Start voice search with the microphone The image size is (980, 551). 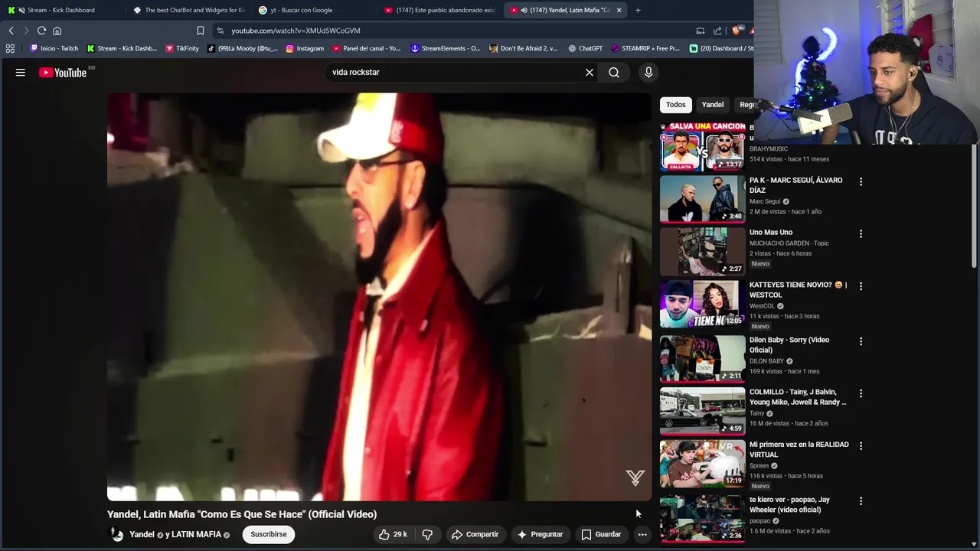pyautogui.click(x=648, y=72)
